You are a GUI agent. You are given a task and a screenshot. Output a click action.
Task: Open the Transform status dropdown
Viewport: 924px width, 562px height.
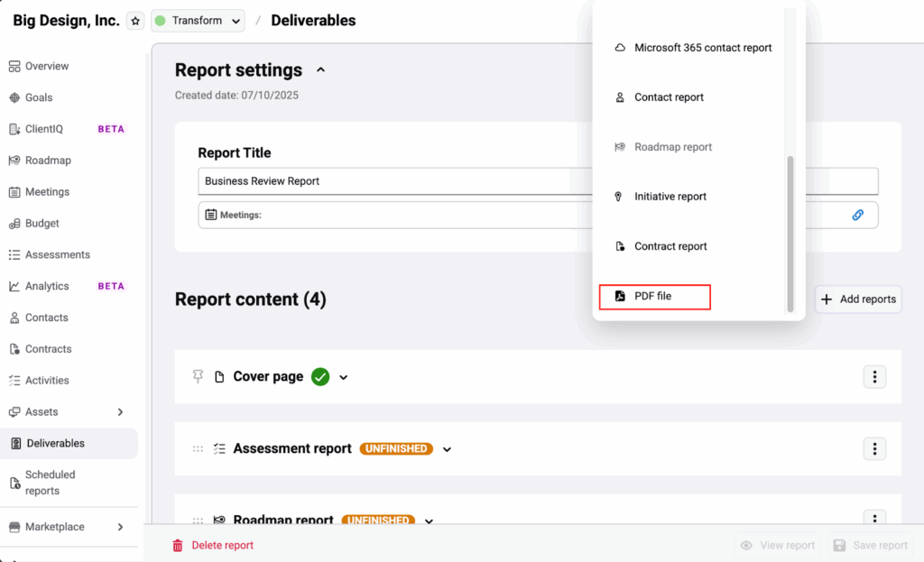(x=198, y=21)
